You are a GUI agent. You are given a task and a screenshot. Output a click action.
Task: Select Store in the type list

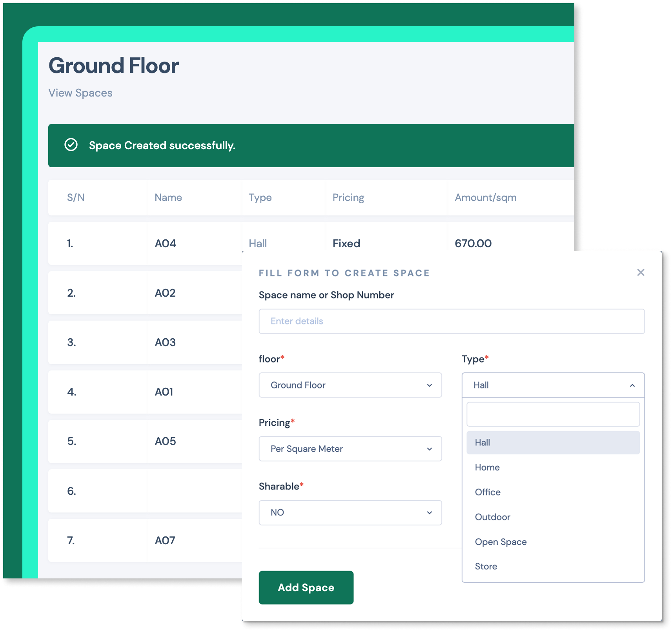486,566
